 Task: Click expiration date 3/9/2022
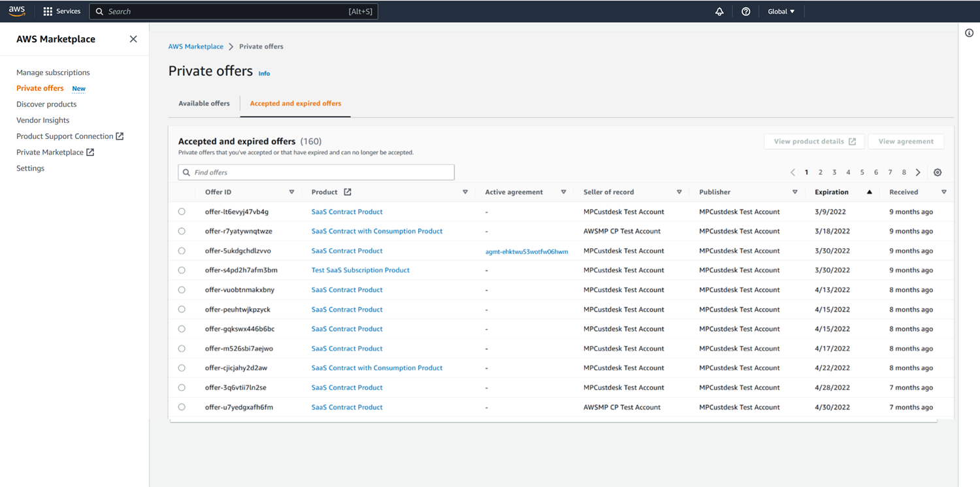[830, 212]
